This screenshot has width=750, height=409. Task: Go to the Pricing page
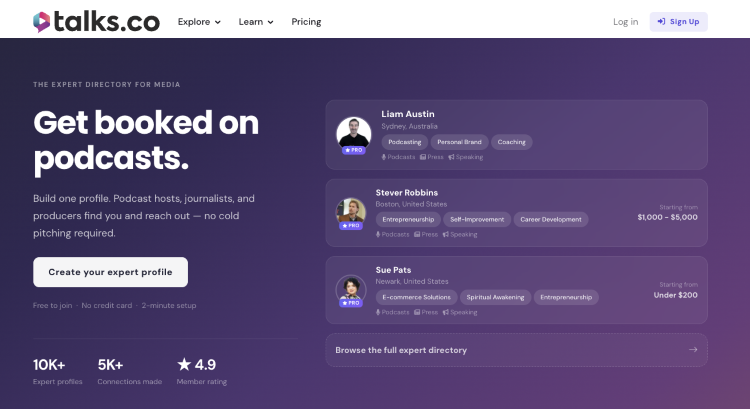tap(306, 22)
